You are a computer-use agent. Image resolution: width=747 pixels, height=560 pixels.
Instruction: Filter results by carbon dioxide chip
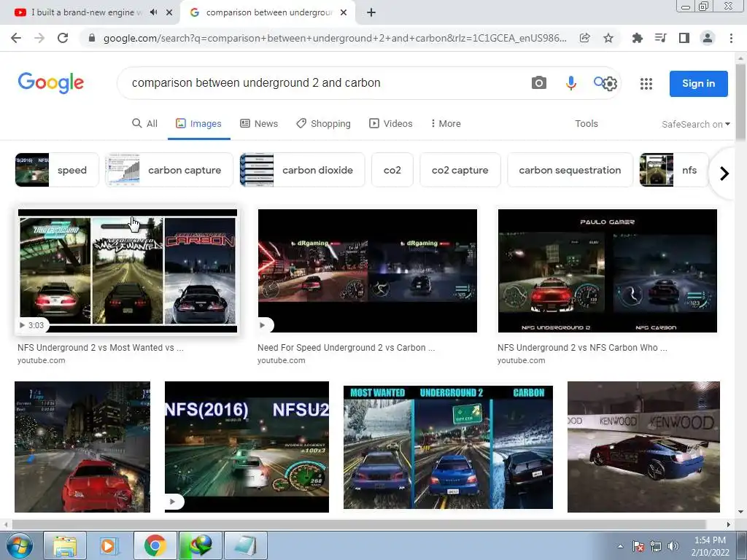click(x=303, y=170)
